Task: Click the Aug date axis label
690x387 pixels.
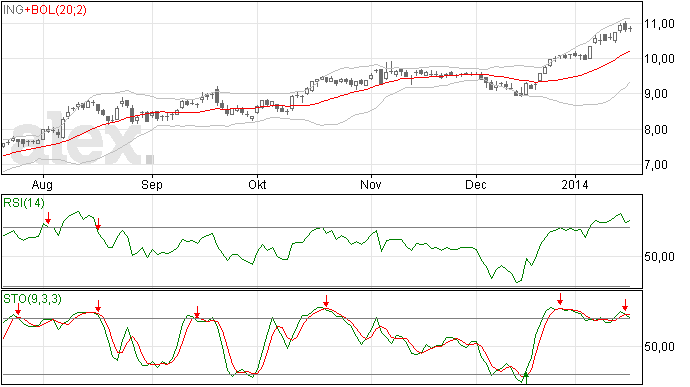Action: coord(43,185)
